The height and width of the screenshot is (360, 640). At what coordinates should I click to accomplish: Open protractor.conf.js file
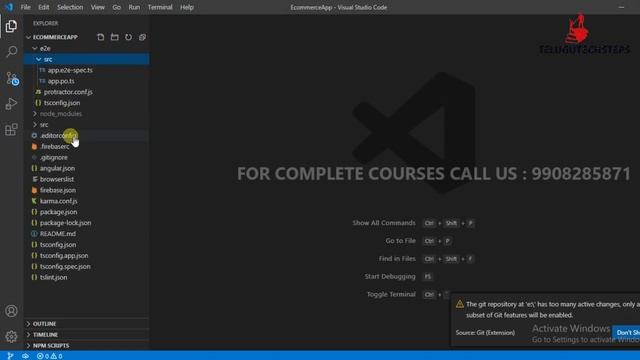pos(87,92)
